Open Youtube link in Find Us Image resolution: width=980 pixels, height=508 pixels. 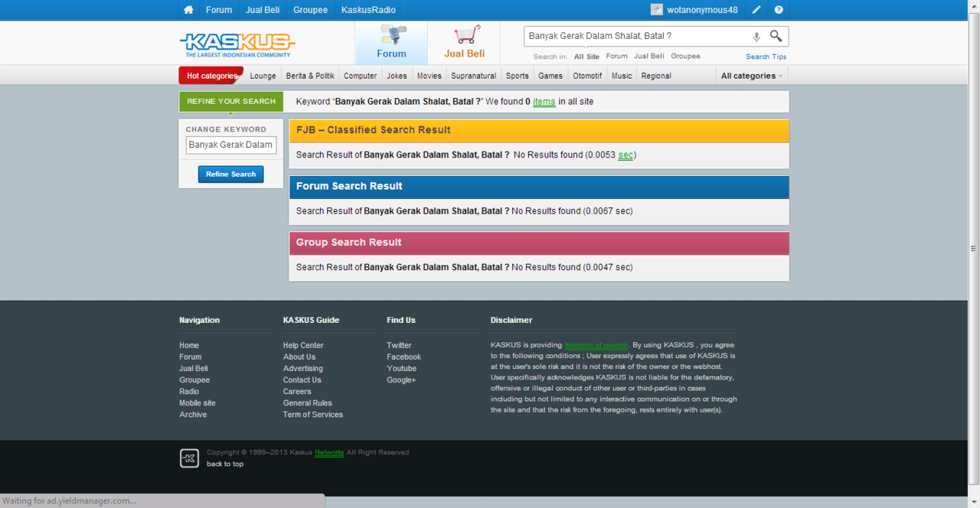(x=402, y=369)
